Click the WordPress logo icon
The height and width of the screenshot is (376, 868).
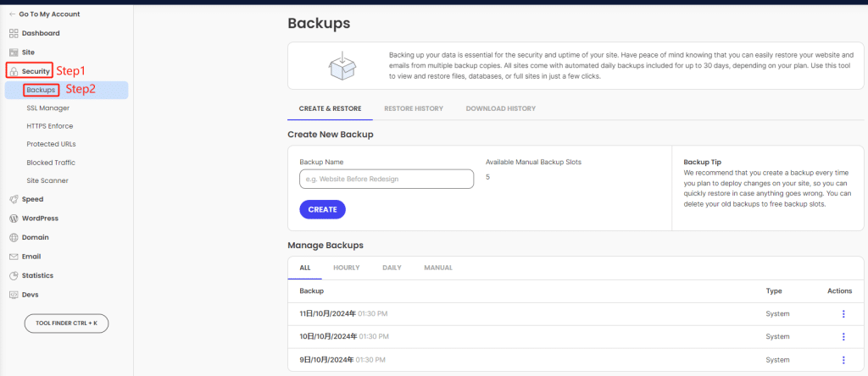tap(14, 218)
